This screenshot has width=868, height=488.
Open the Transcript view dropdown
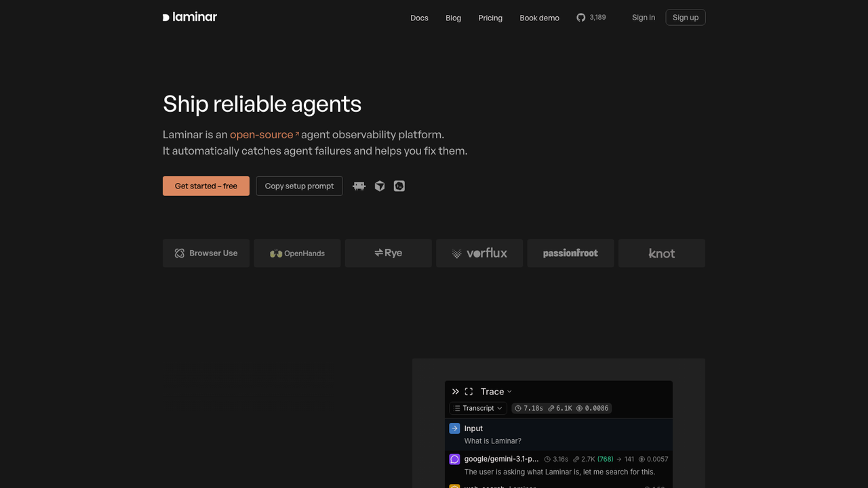(x=478, y=408)
